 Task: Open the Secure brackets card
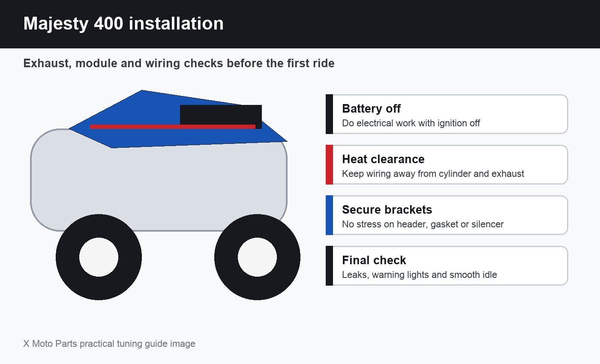point(447,215)
